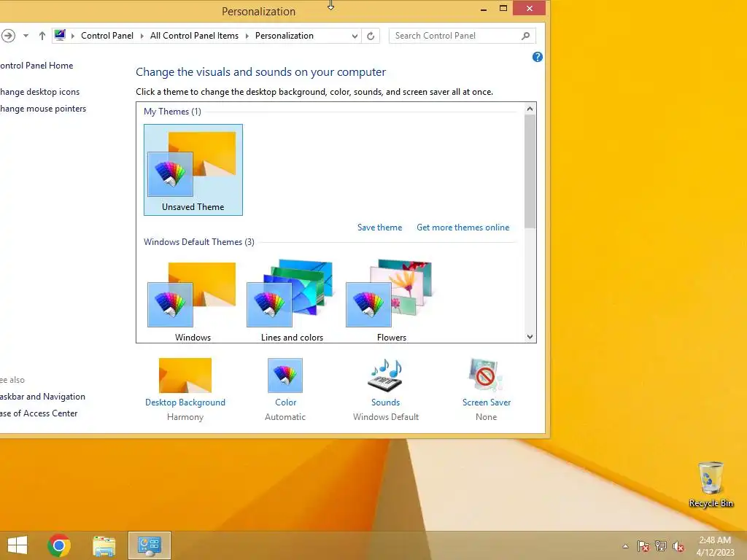Expand the All Control Panel Items breadcrumb arrow
The height and width of the screenshot is (560, 747).
point(247,36)
